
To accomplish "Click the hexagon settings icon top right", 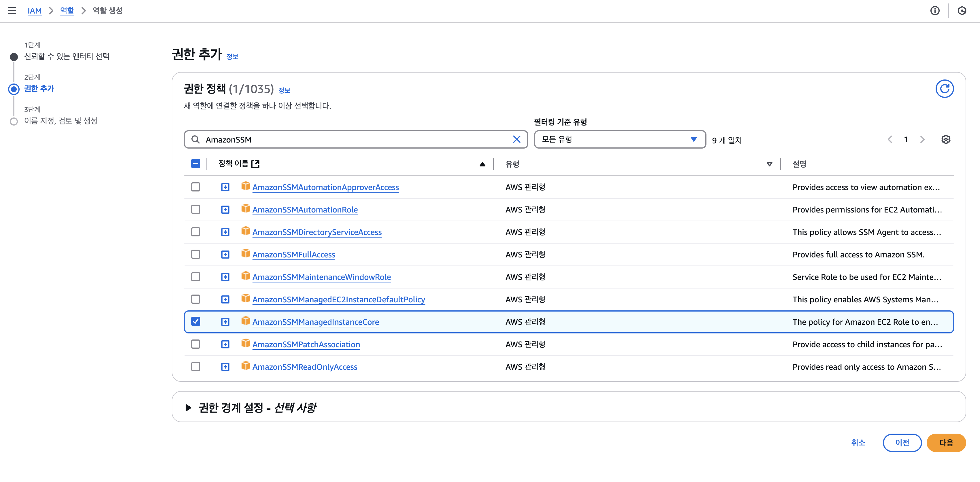I will tap(962, 11).
